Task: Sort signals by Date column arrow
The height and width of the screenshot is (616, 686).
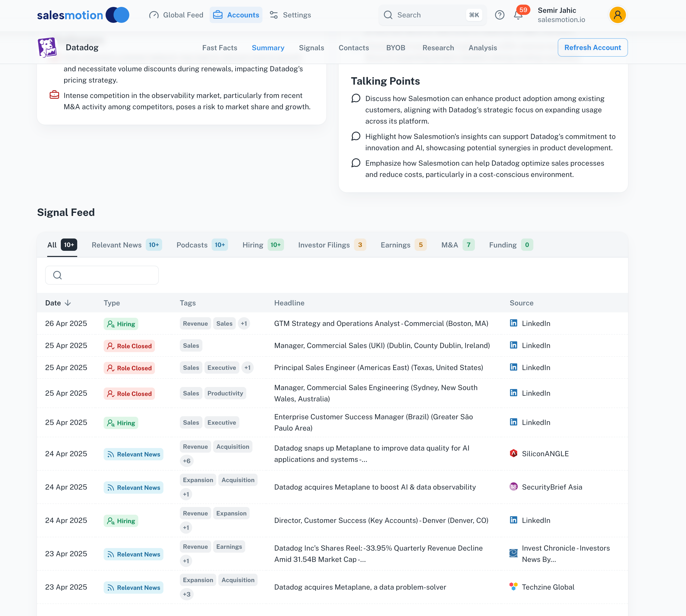Action: point(68,303)
